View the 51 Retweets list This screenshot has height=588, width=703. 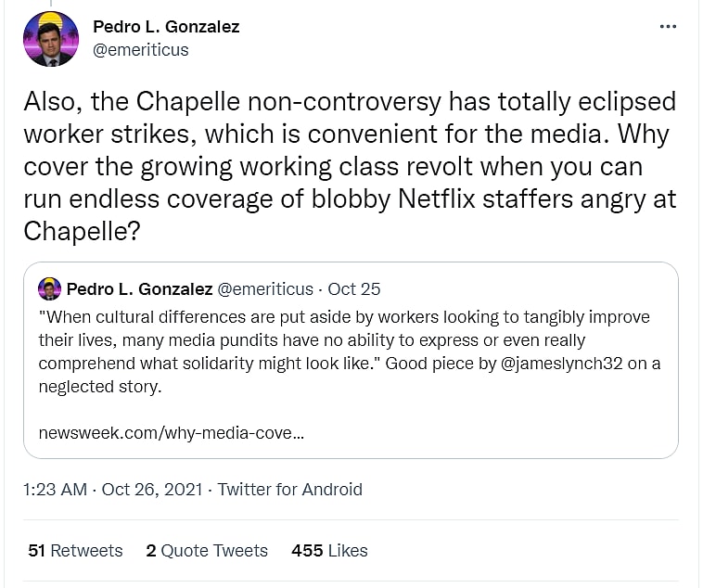pos(75,550)
